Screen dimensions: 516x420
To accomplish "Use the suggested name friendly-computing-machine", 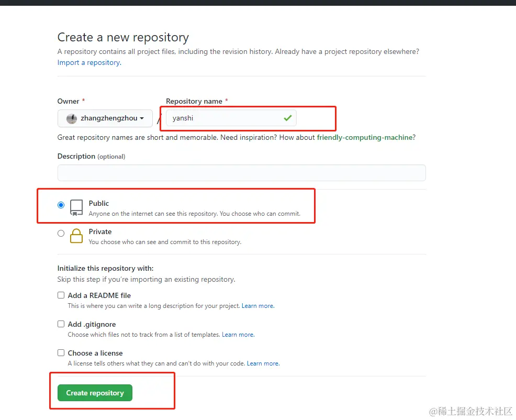I will pos(365,137).
